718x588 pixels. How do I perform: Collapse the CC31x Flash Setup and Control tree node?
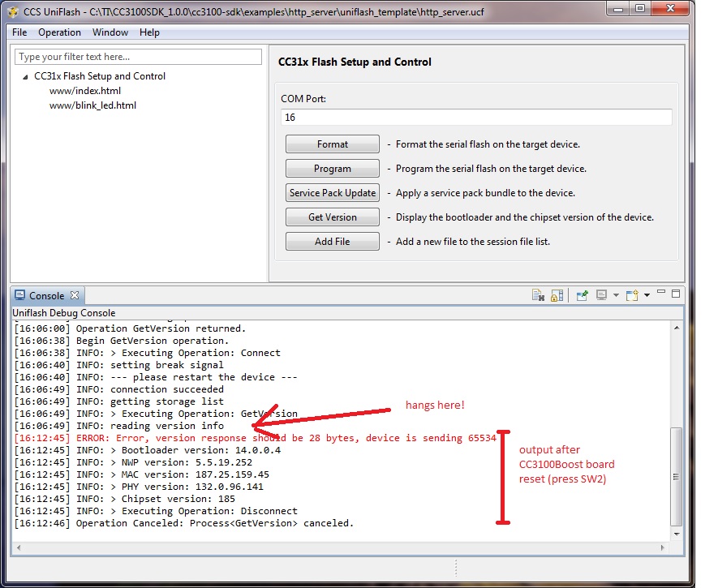(26, 77)
